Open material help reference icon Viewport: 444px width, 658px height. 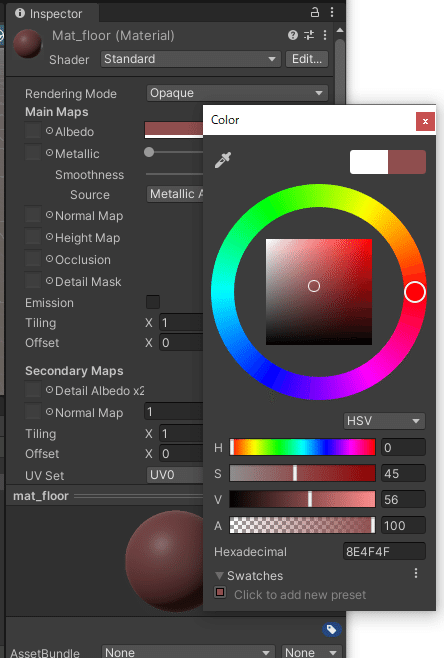click(293, 35)
